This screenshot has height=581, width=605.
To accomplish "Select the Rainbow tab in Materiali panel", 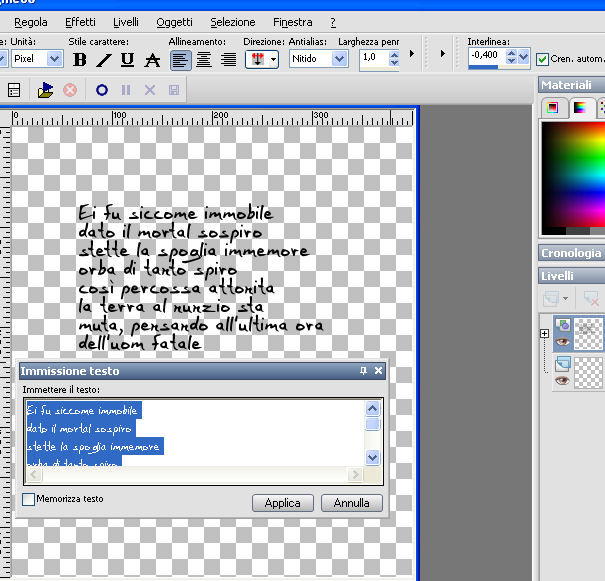I will click(580, 108).
